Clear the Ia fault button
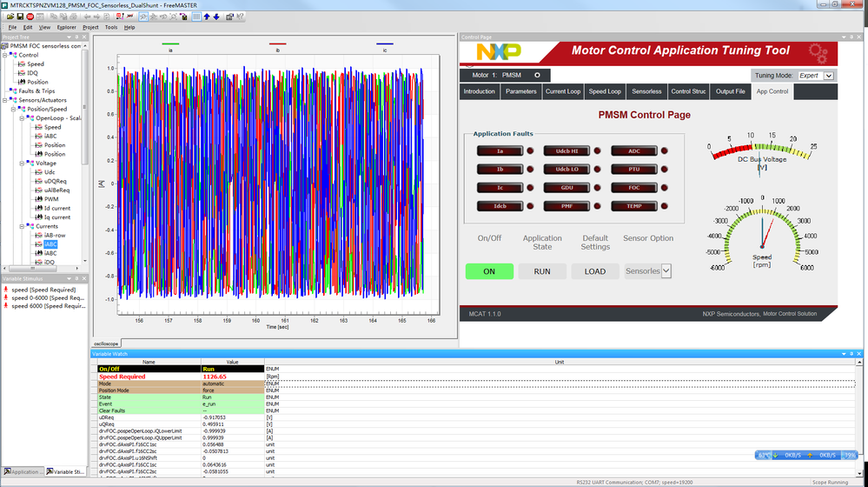The height and width of the screenshot is (487, 868). (500, 151)
